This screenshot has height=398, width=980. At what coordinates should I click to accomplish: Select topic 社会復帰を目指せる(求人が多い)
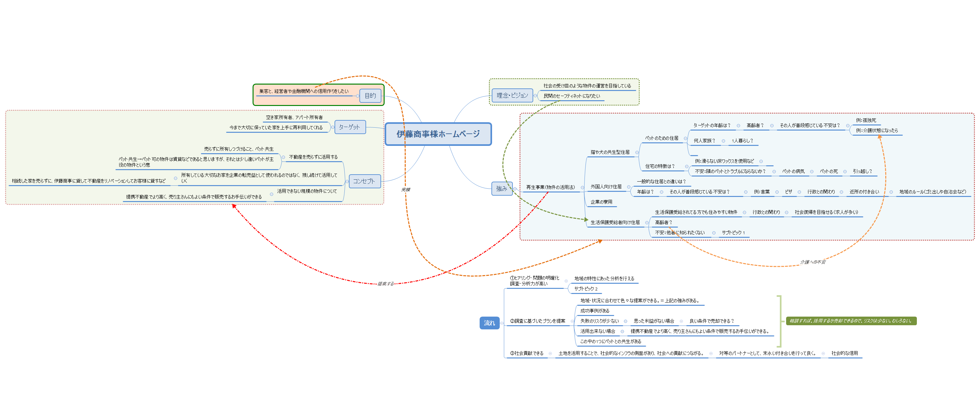pyautogui.click(x=826, y=213)
